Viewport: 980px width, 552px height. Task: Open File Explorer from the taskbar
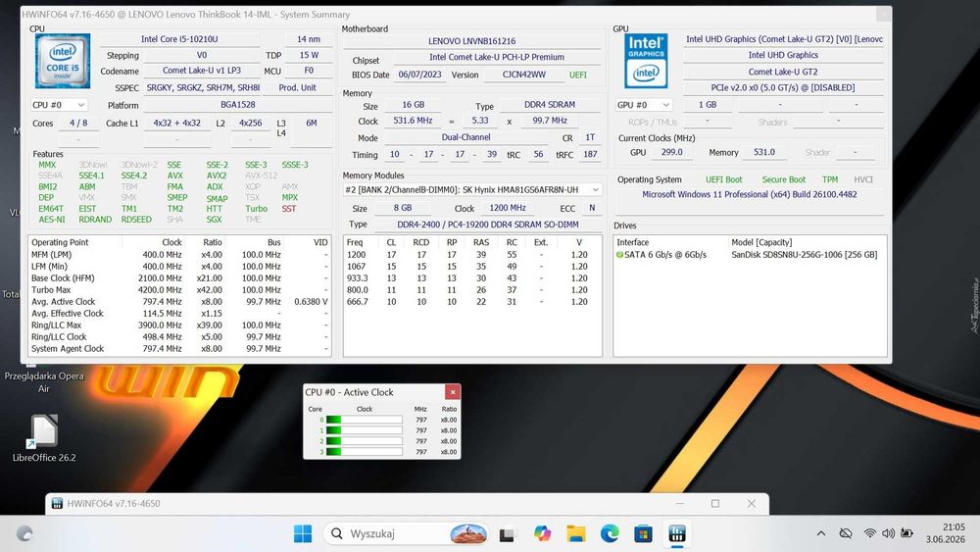click(575, 534)
